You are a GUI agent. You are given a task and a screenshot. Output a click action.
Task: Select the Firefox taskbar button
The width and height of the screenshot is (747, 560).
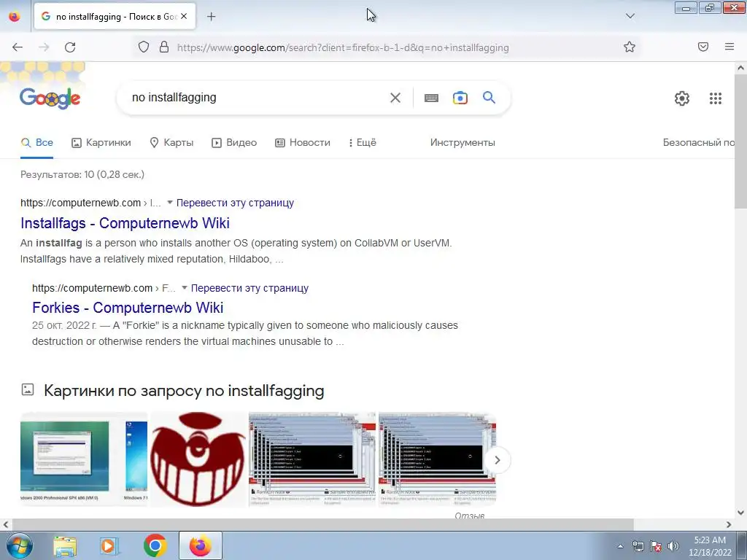(201, 545)
